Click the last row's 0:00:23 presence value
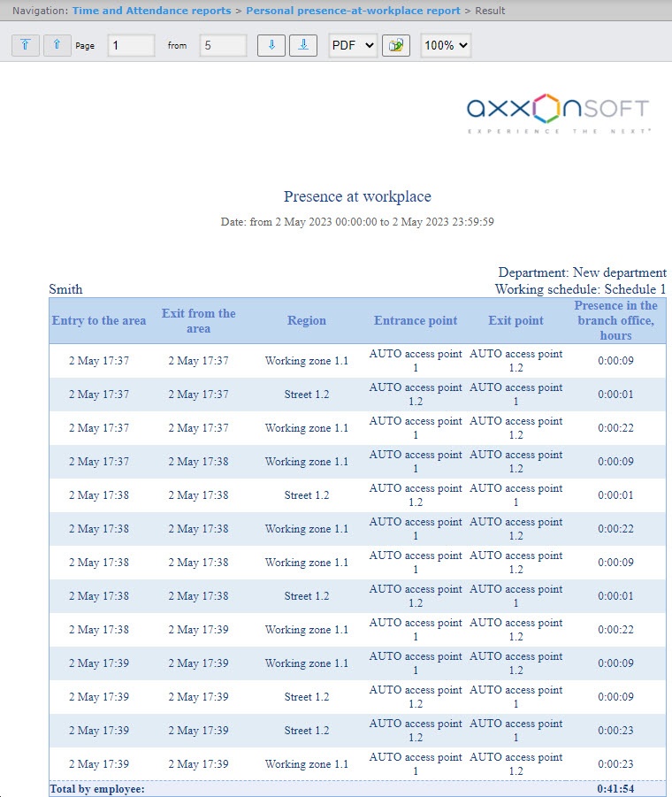The image size is (672, 797). click(x=615, y=764)
